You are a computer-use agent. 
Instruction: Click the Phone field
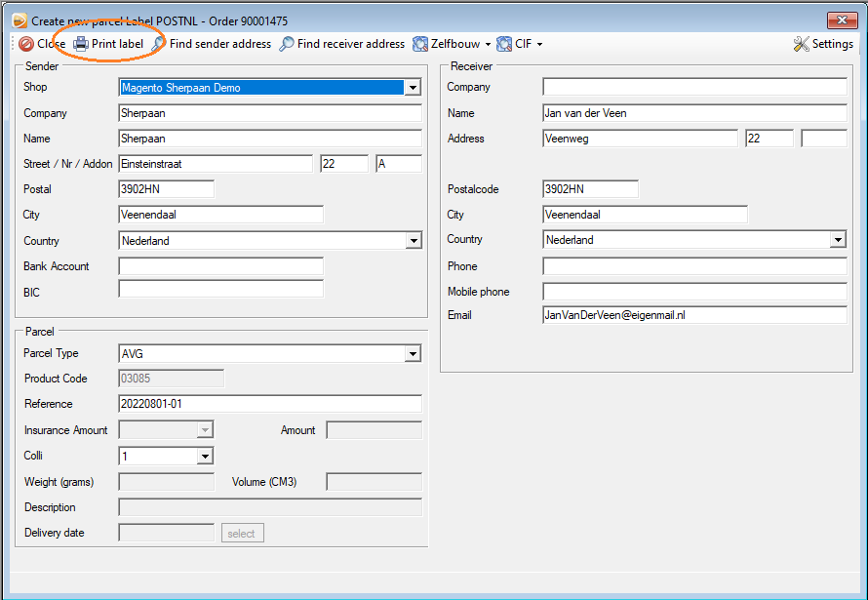point(694,266)
